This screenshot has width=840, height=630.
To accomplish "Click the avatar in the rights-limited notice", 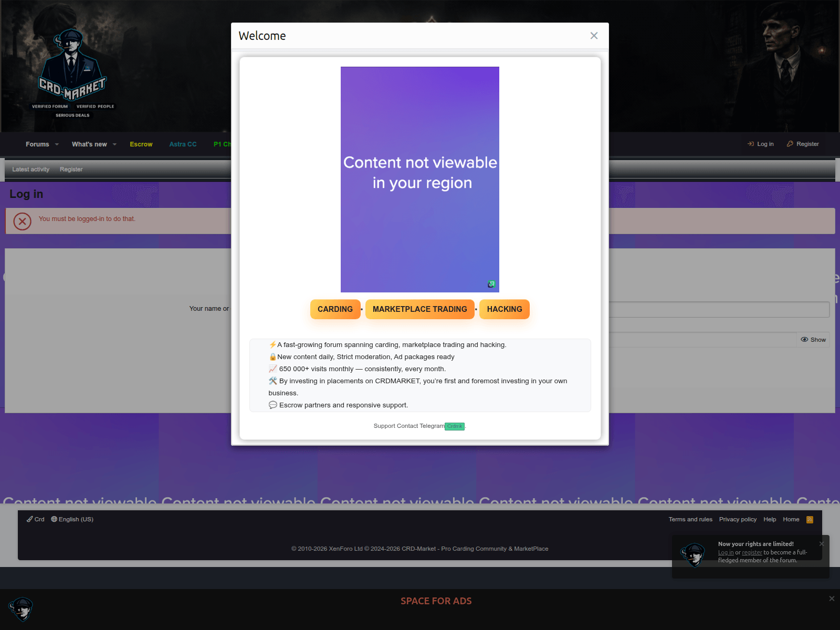I will click(x=693, y=555).
